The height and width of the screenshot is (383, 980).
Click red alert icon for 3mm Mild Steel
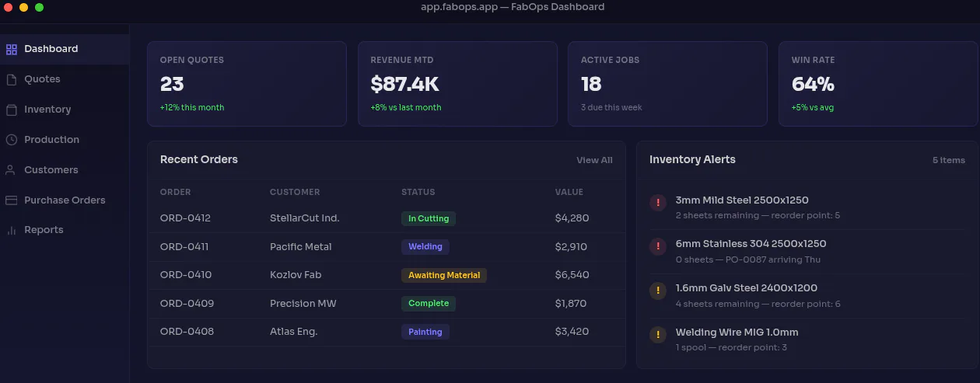(658, 203)
